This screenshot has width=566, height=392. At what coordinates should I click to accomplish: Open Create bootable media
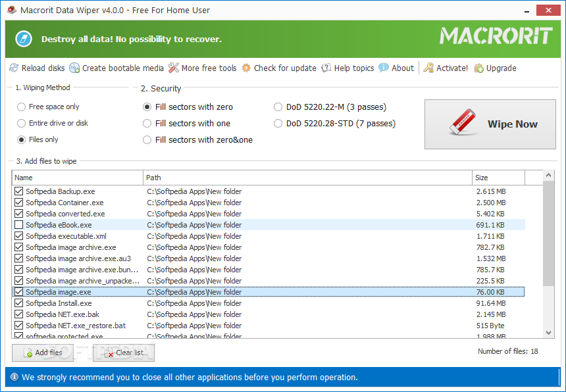click(122, 68)
